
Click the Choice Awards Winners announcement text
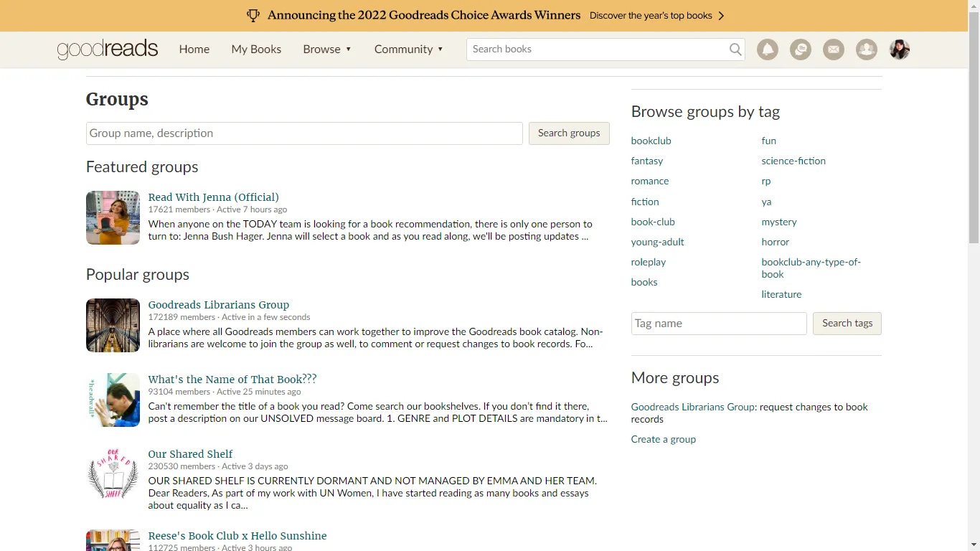[424, 15]
